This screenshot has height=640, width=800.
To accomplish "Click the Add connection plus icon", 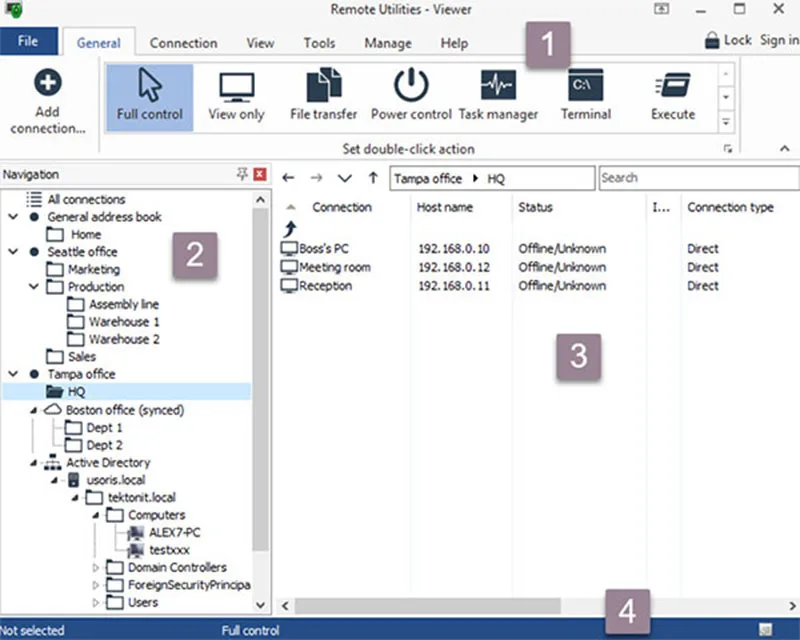I will [48, 82].
